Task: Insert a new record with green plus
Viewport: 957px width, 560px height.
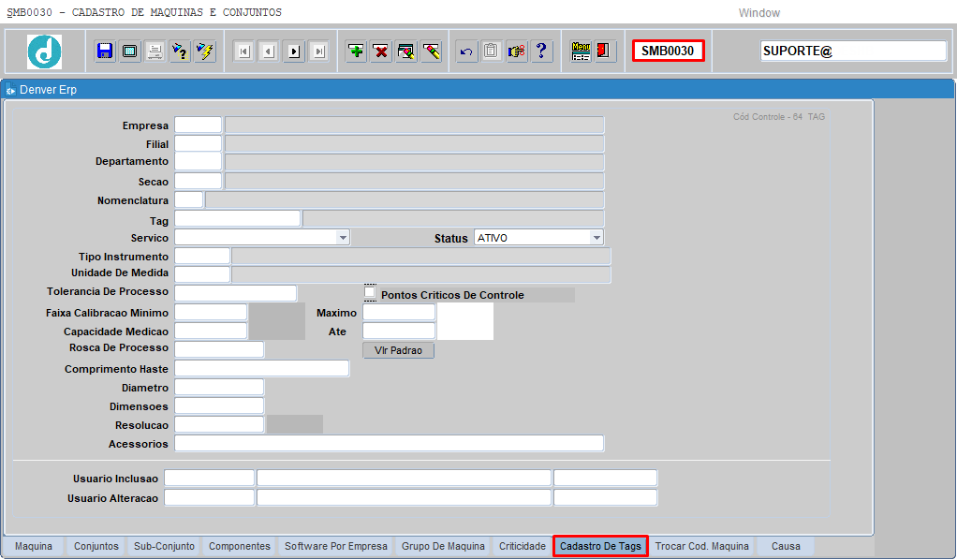Action: (x=356, y=52)
